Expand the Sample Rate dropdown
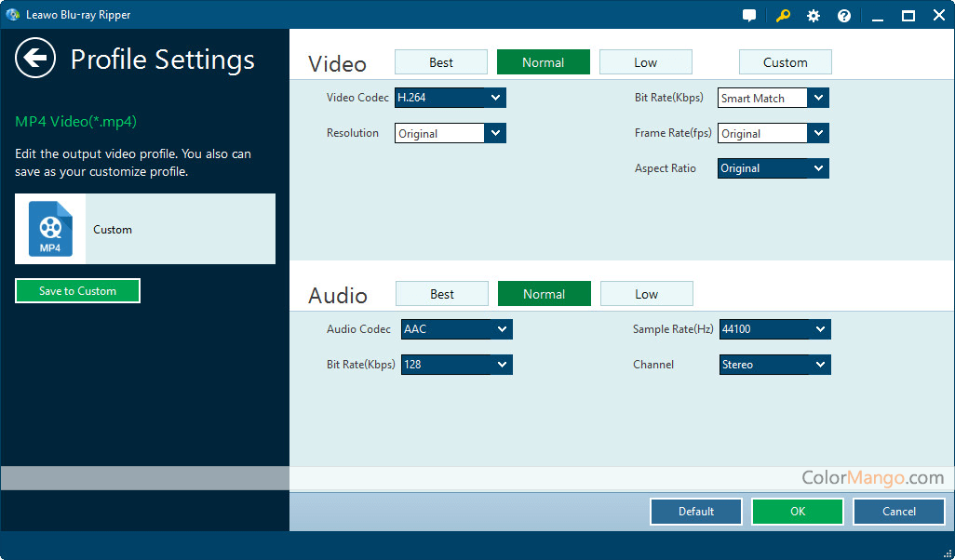955x560 pixels. [x=820, y=329]
